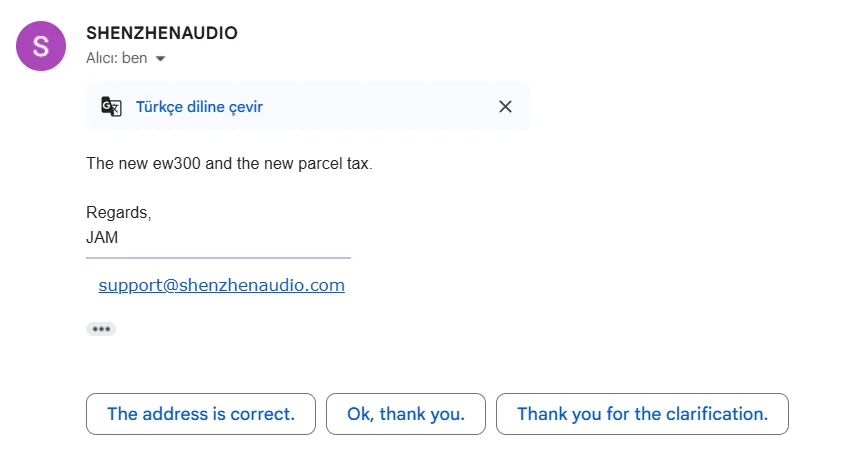Click the "Regards," closing line
863x454 pixels.
[x=119, y=213]
